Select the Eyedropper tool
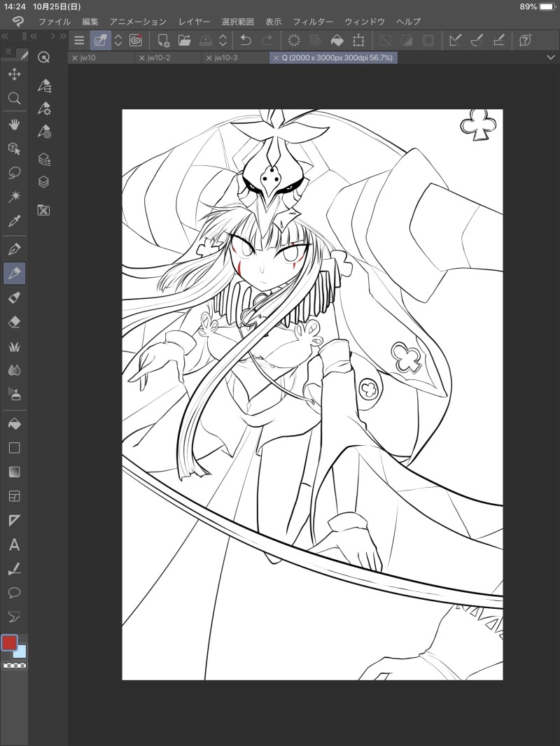The height and width of the screenshot is (746, 560). pos(14,221)
